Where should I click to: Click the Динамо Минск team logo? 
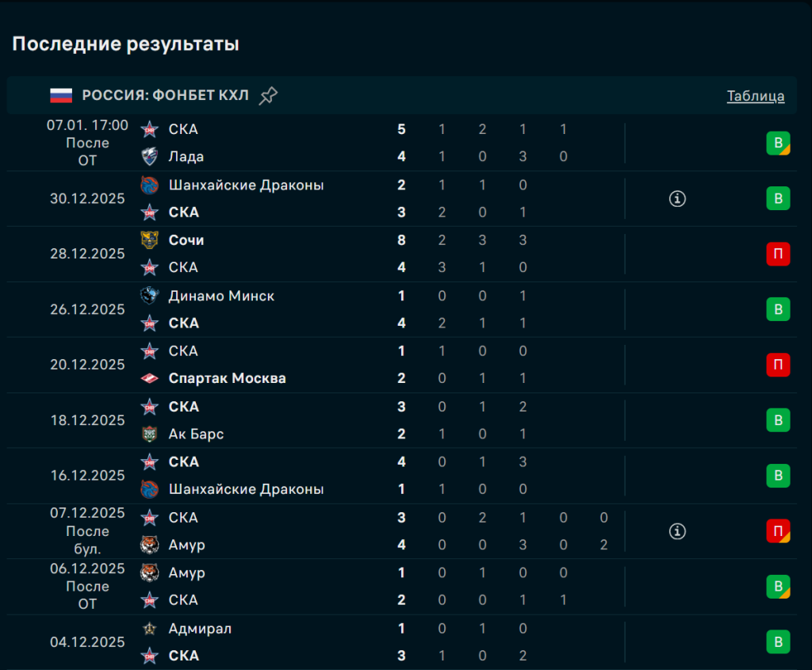[149, 296]
